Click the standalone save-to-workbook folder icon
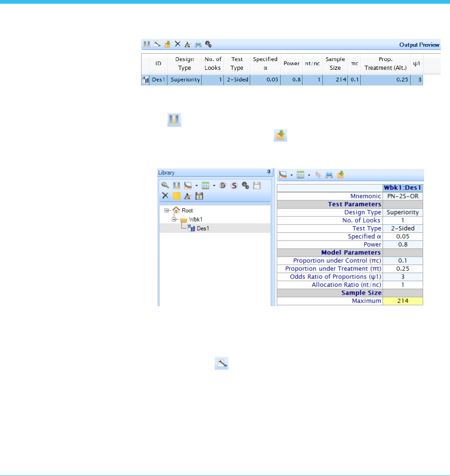Screen dimensions: 450x476 tap(280, 135)
